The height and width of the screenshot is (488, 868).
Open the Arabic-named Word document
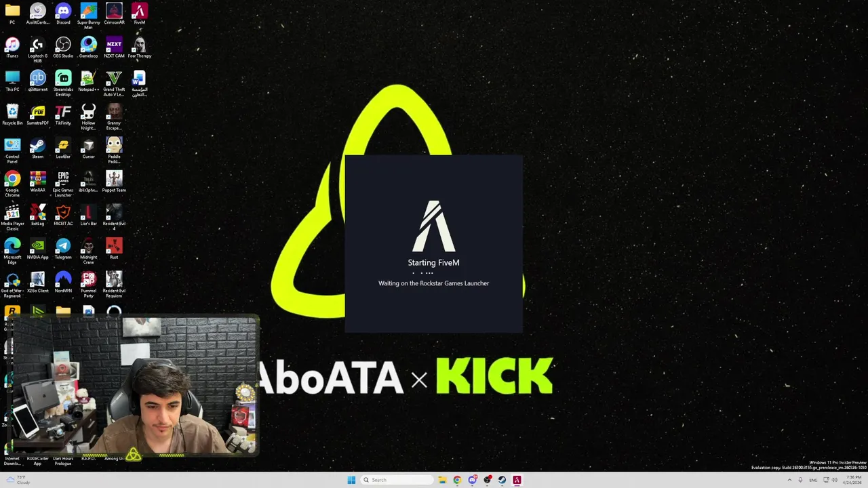pos(139,83)
